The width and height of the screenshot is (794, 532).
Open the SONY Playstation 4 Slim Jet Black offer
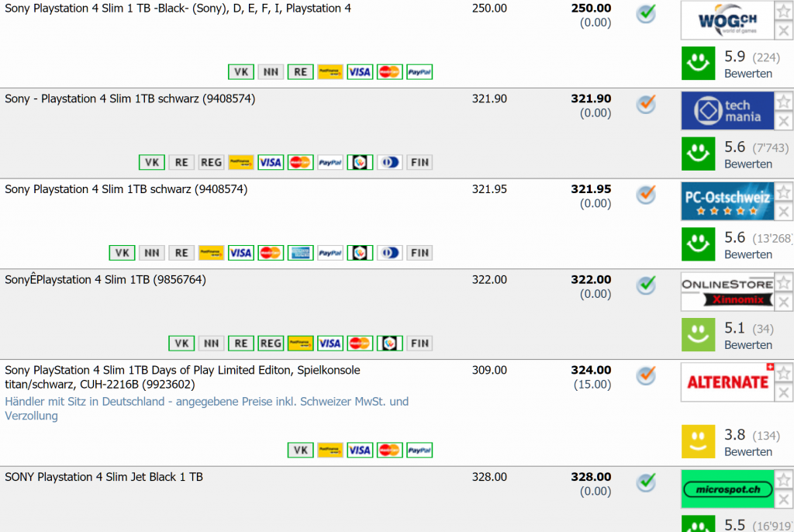click(x=104, y=477)
